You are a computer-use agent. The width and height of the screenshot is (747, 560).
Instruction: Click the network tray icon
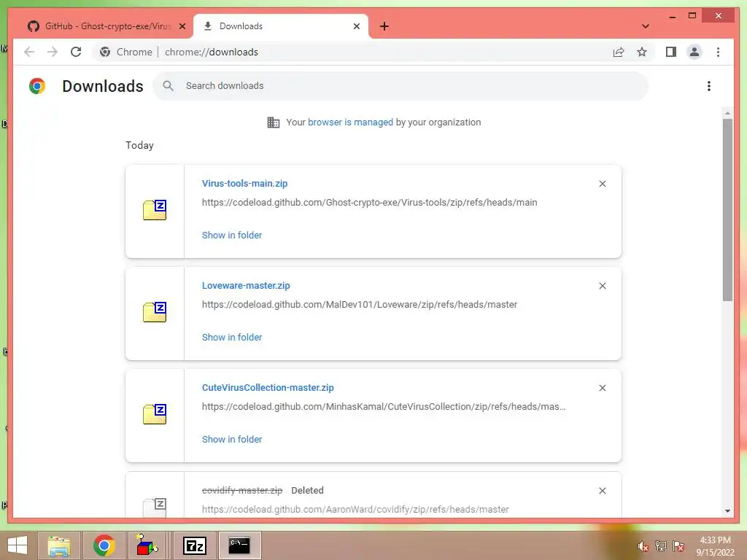pos(661,546)
